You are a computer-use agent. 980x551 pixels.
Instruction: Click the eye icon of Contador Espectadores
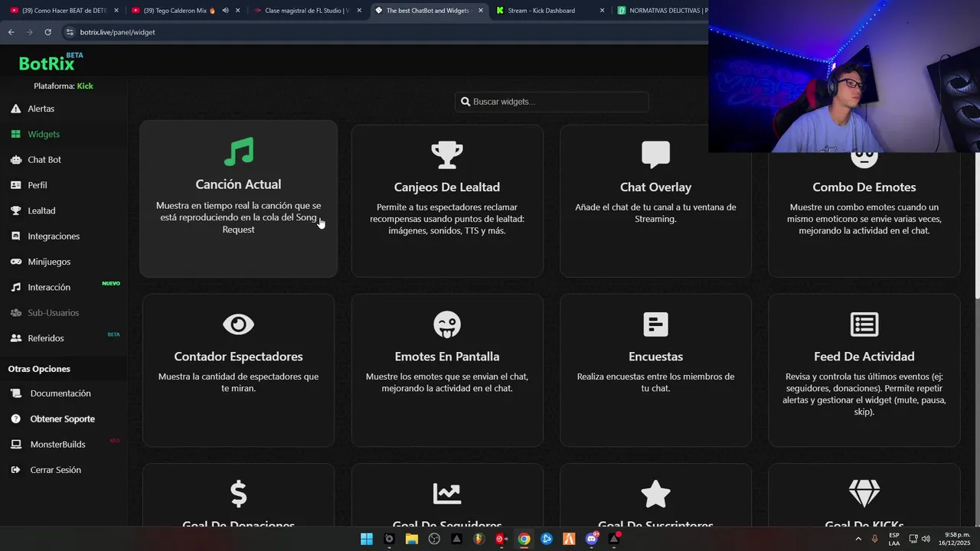point(238,324)
